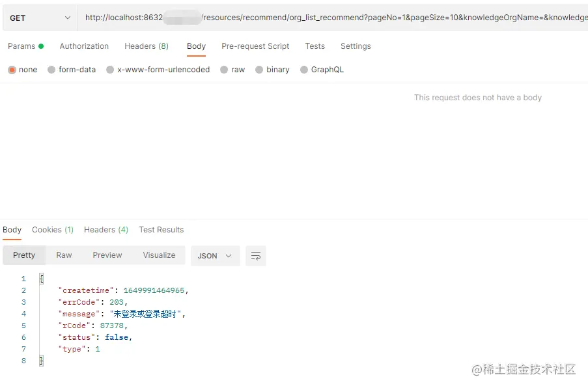
Task: Switch to the Test Results tab
Action: tap(161, 230)
